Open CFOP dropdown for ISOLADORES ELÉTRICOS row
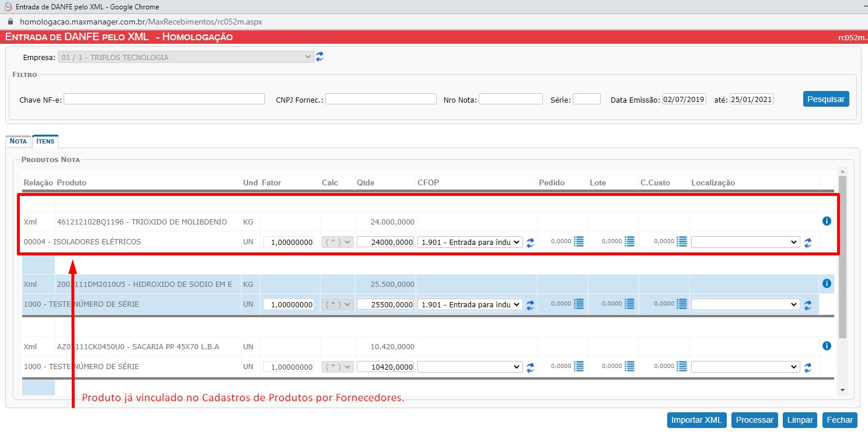 tap(470, 242)
